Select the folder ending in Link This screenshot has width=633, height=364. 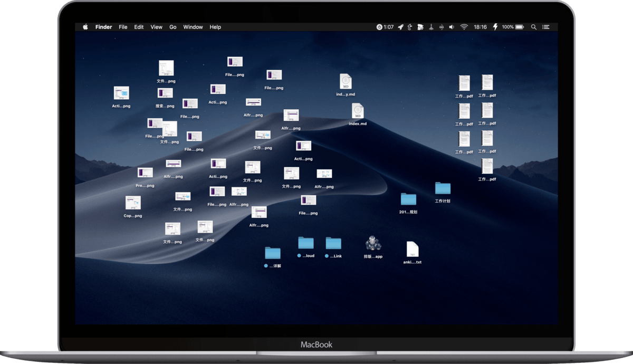tap(333, 243)
